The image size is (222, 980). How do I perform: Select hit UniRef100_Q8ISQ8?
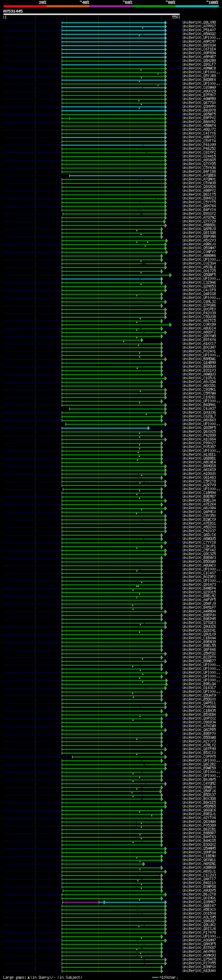pyautogui.click(x=199, y=233)
